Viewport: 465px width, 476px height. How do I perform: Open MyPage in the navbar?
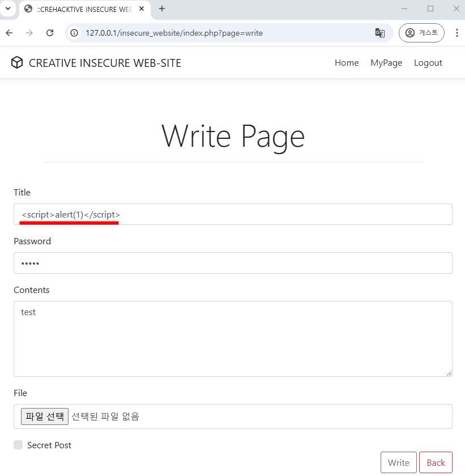[386, 62]
